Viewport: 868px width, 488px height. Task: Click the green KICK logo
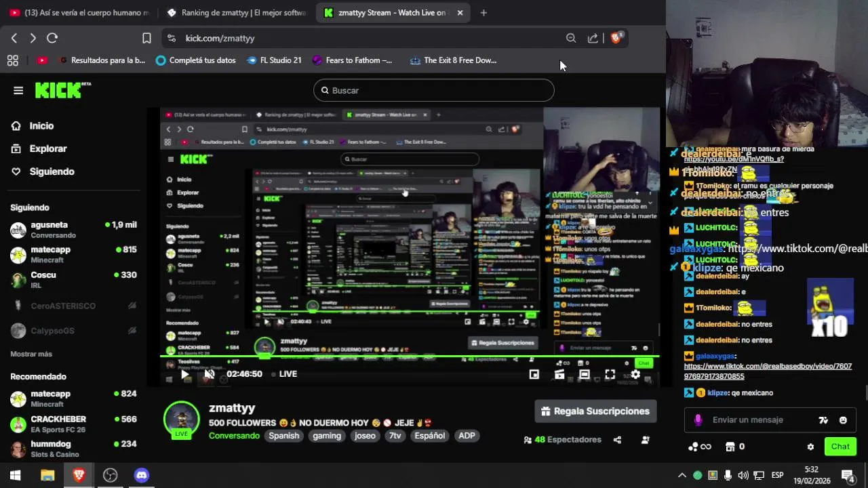tap(62, 90)
